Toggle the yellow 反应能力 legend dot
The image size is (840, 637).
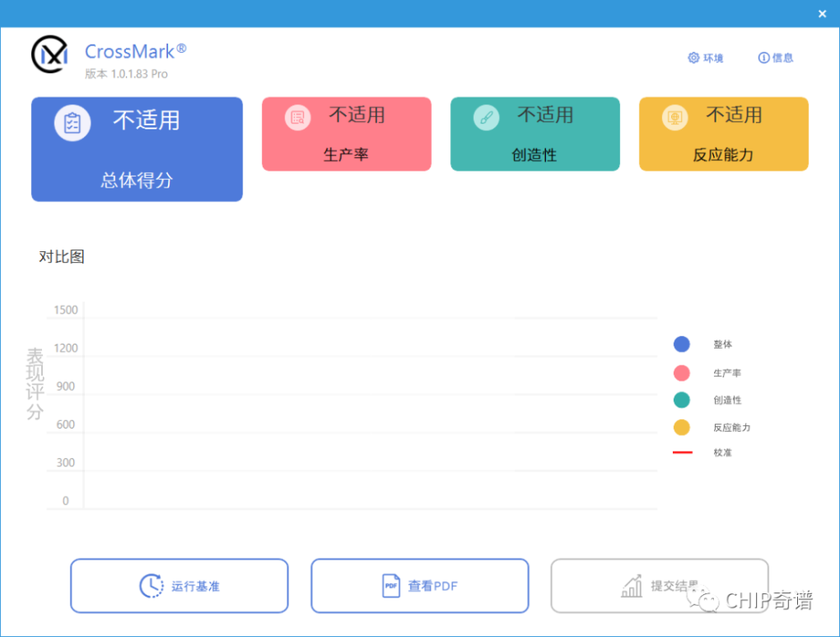pos(681,428)
